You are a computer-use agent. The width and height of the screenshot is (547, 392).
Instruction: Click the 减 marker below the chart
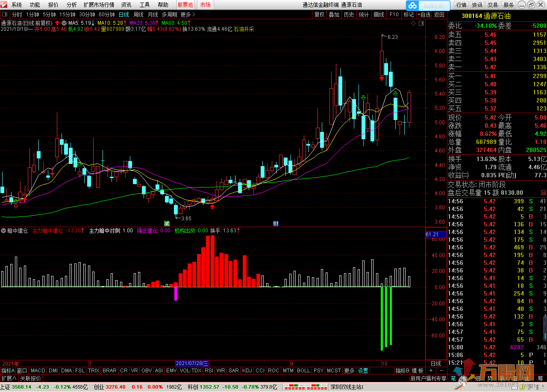167,223
